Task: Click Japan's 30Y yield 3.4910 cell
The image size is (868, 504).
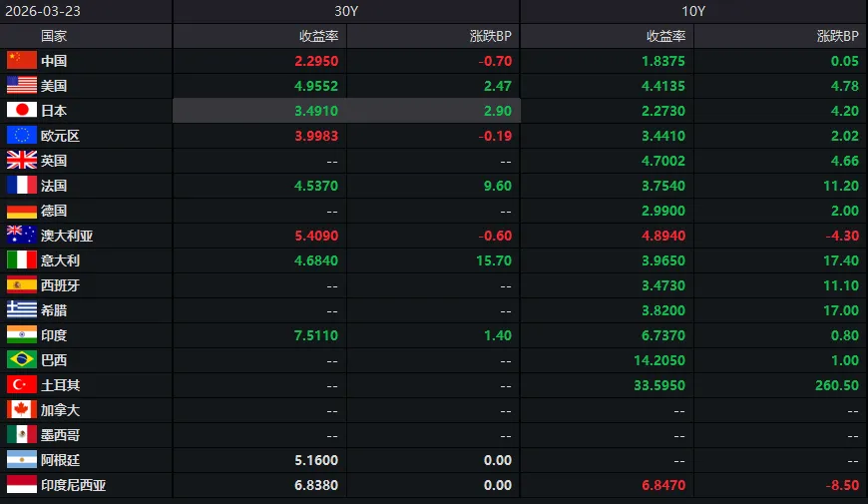Action: point(316,111)
